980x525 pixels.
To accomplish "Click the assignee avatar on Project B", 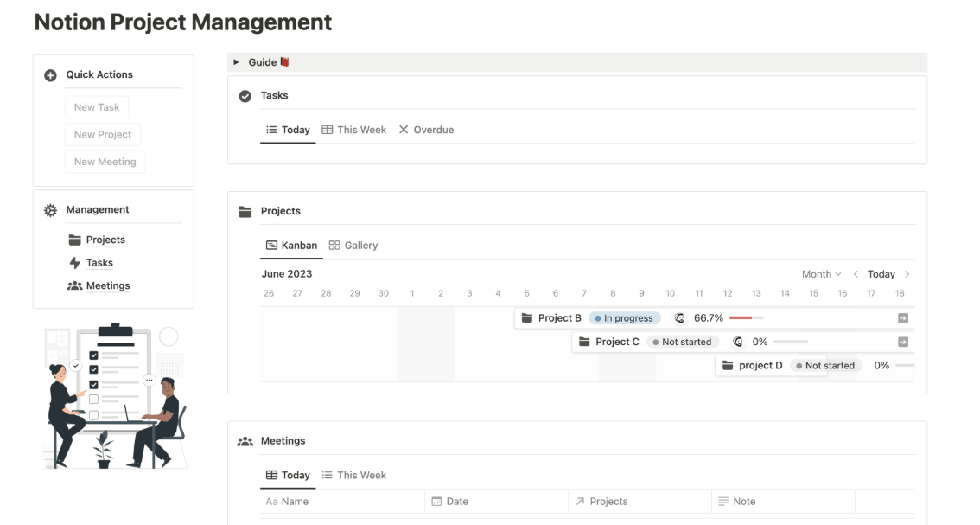I will pyautogui.click(x=679, y=318).
